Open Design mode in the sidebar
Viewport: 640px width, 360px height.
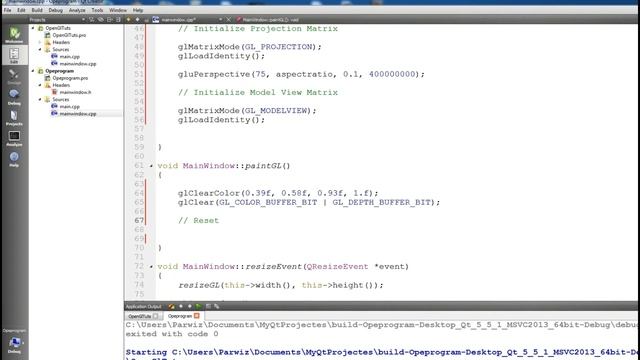[x=14, y=76]
